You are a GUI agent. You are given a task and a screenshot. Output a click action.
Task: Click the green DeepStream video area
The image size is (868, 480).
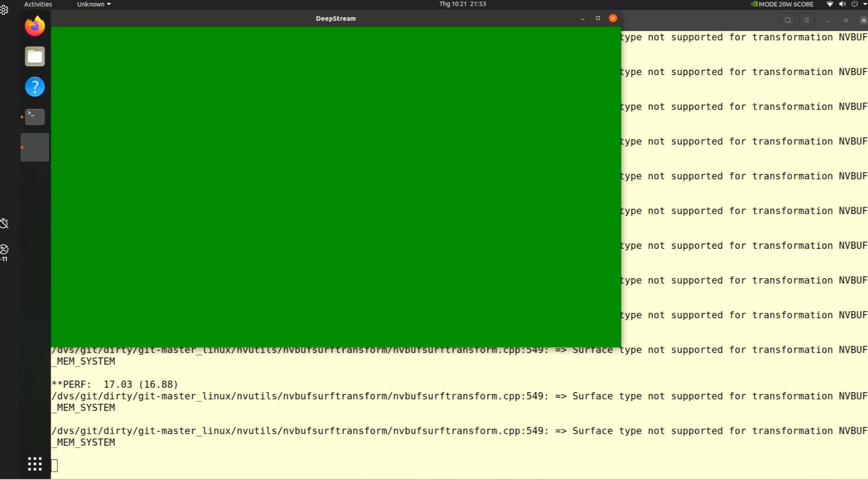click(x=336, y=187)
